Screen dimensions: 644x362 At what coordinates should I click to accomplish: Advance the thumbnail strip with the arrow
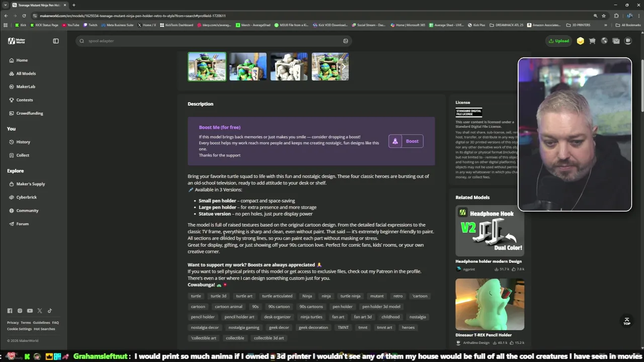[x=344, y=66]
